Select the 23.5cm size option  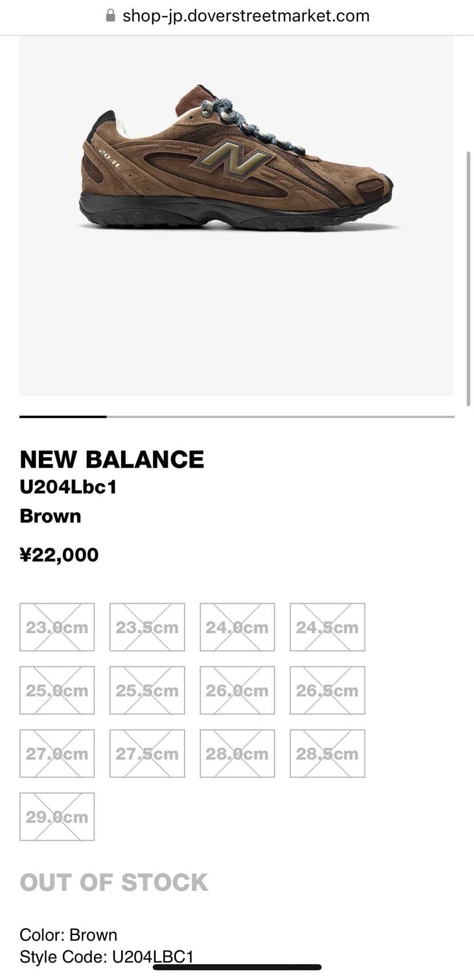[147, 627]
